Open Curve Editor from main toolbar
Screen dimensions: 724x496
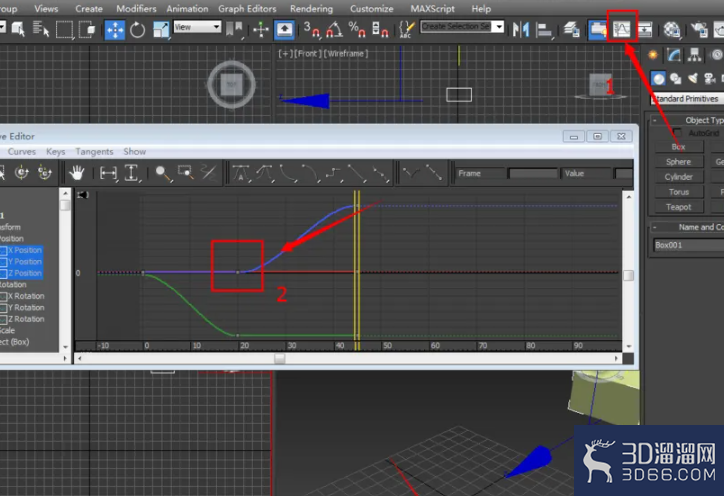(621, 30)
